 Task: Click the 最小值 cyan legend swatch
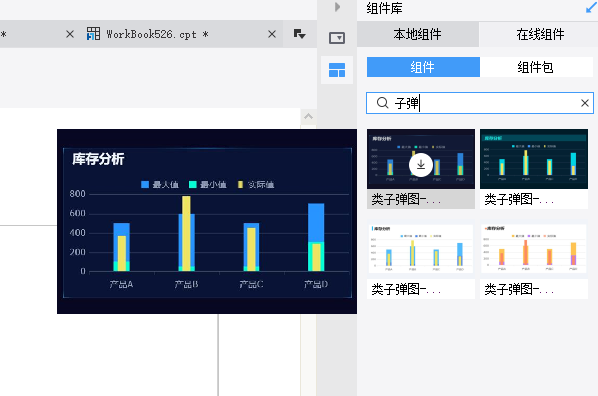click(193, 185)
